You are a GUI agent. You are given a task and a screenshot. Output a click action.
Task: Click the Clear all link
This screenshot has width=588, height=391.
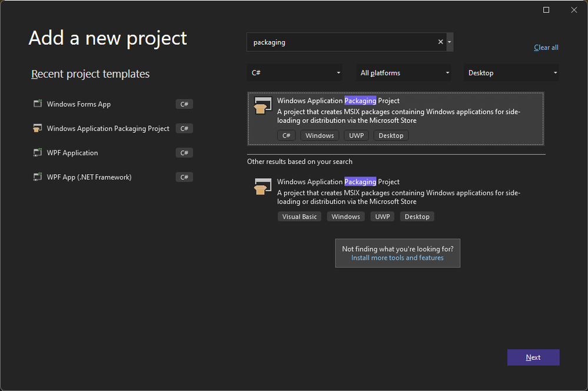(546, 48)
